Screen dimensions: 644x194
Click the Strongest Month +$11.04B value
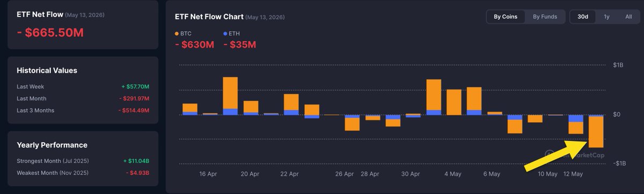tap(136, 161)
